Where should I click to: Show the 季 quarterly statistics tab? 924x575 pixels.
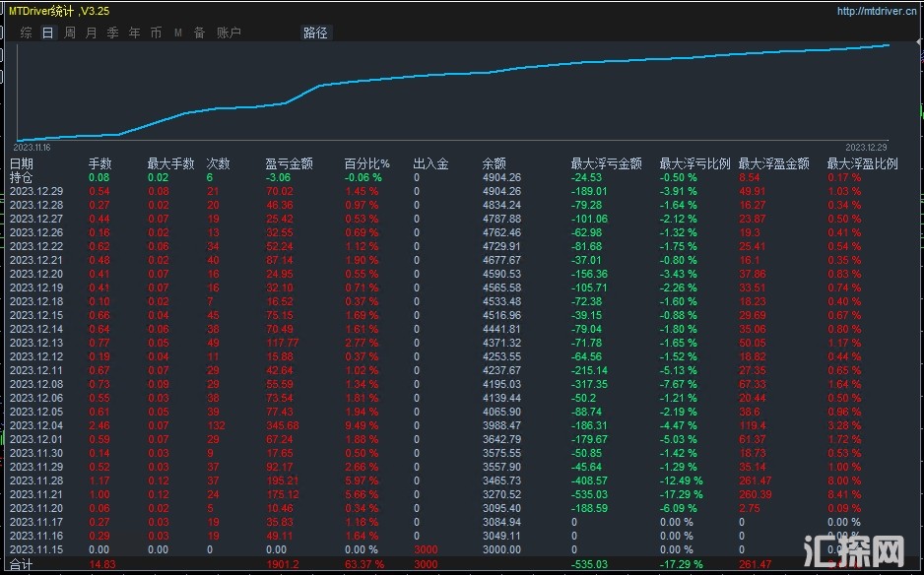click(112, 32)
